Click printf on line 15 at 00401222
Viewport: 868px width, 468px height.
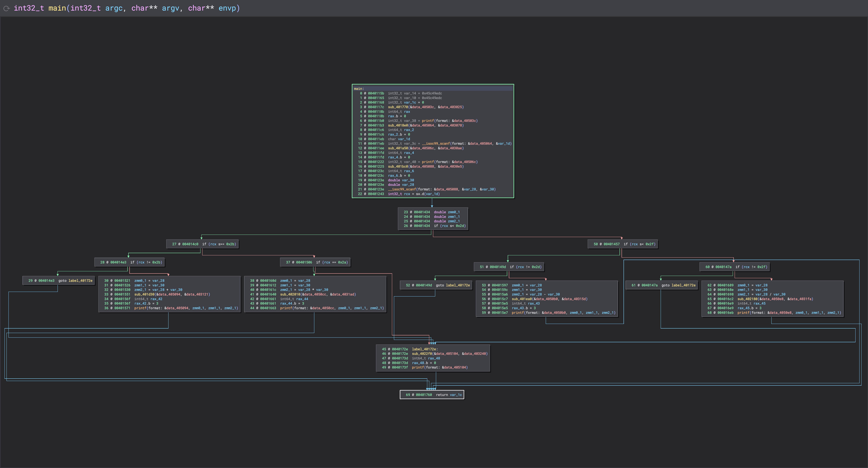tap(428, 162)
